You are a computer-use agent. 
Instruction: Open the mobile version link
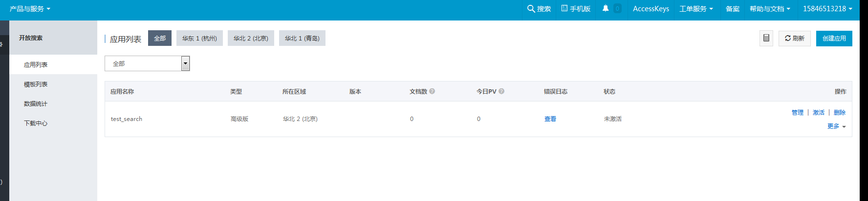(576, 9)
